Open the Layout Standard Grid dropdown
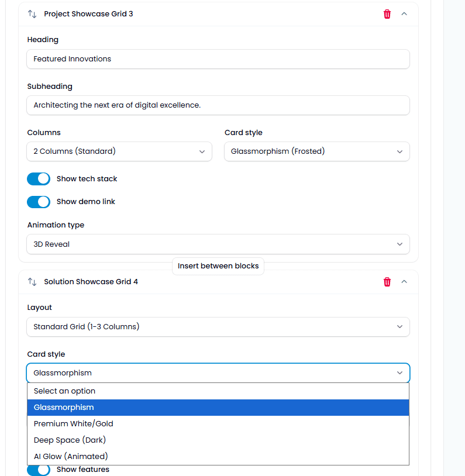Screen dimensions: 465x476 218,327
